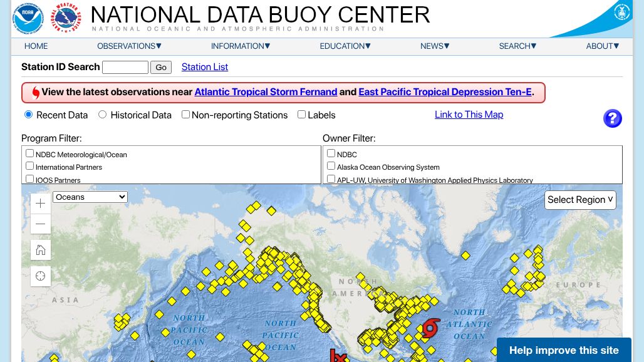Open the Link to This Map link

pyautogui.click(x=469, y=115)
